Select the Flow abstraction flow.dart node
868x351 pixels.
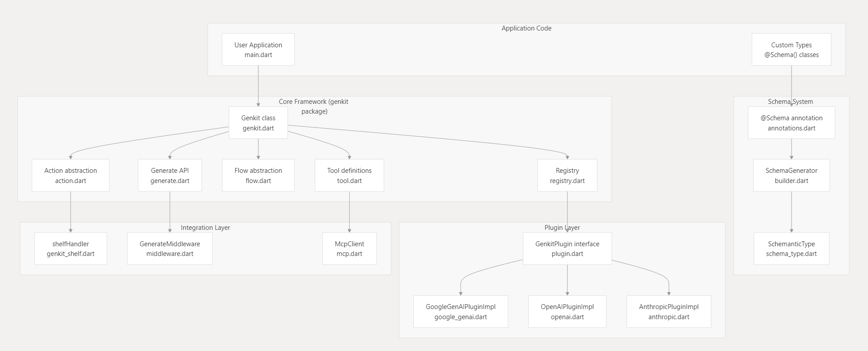point(258,175)
